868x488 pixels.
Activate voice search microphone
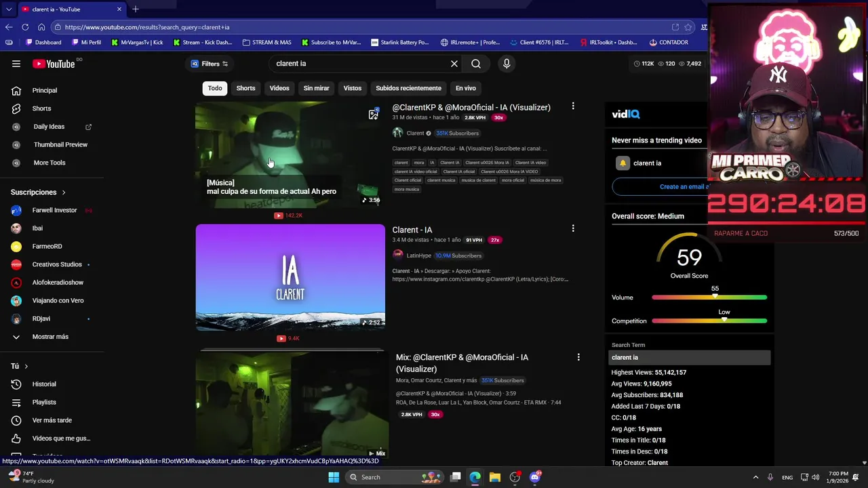[507, 64]
